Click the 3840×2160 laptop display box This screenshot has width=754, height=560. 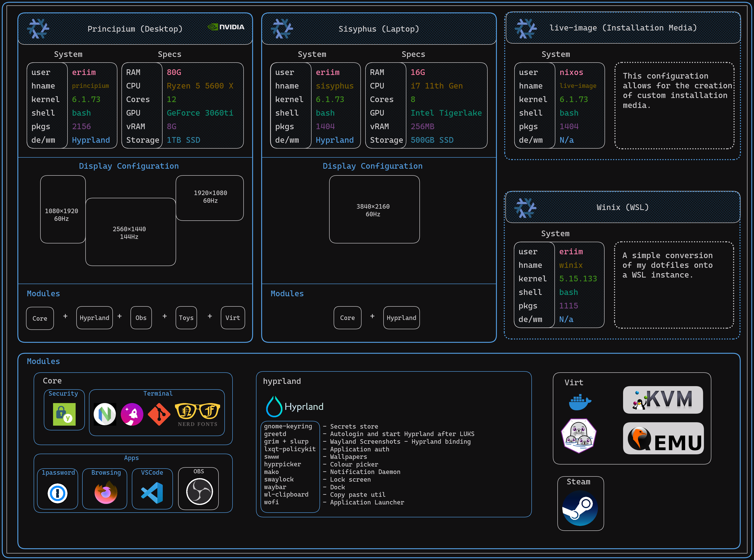point(374,210)
